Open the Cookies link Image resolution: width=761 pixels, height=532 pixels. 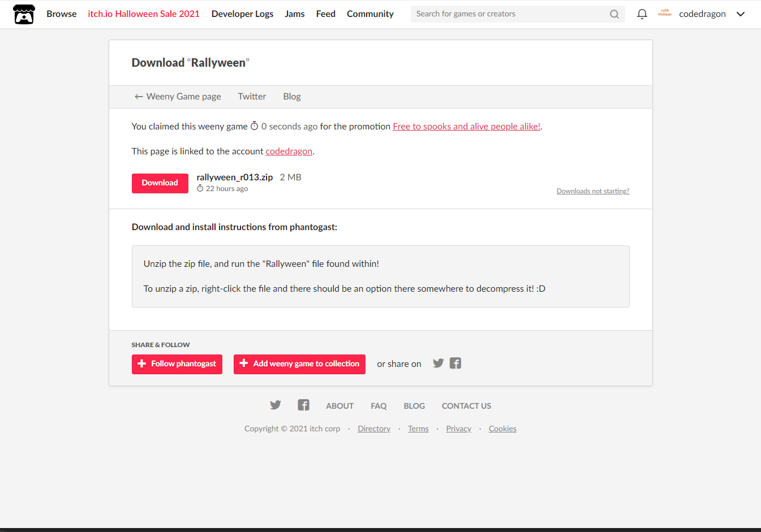(502, 429)
